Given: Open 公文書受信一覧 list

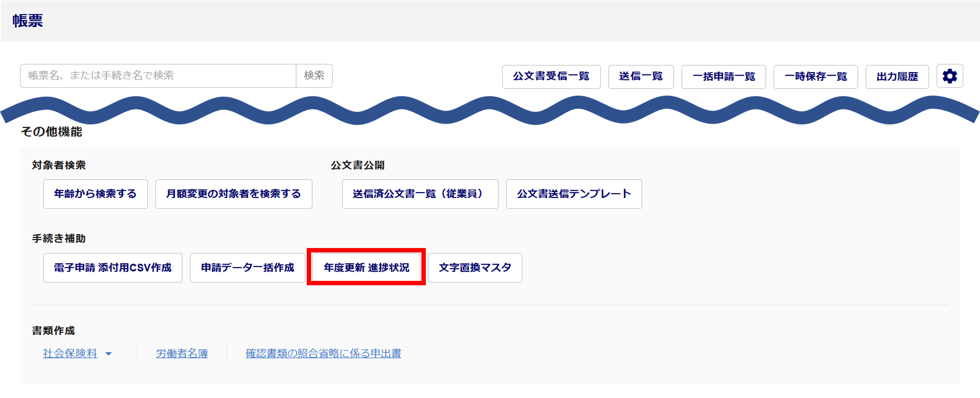Looking at the screenshot, I should [551, 76].
